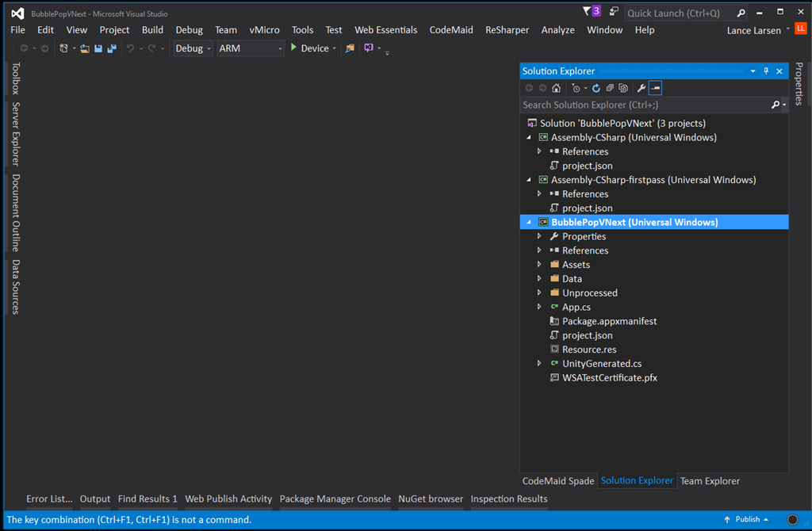Click the Quick Launch search field

[680, 13]
